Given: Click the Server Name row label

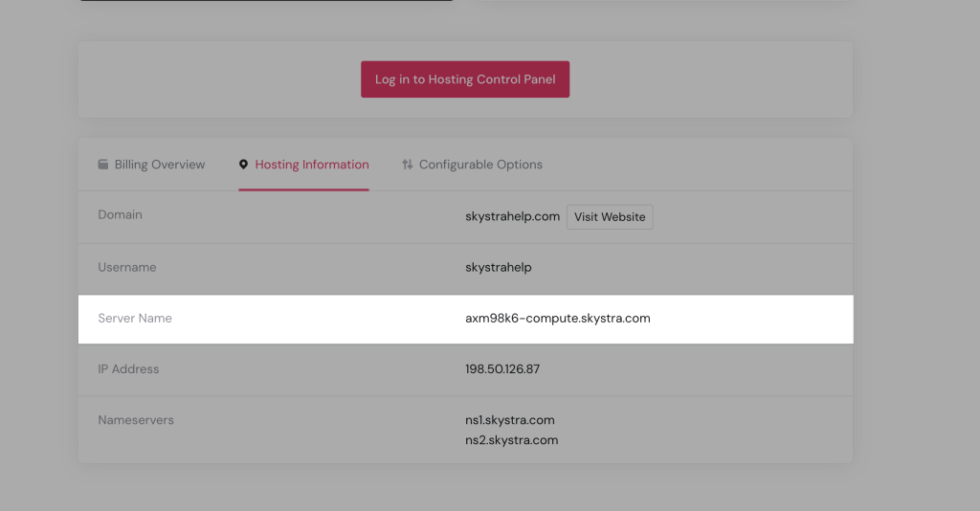Looking at the screenshot, I should [x=135, y=319].
